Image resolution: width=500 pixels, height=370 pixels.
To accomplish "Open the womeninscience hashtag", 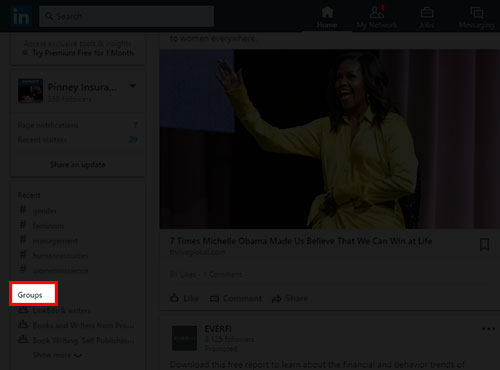I will (60, 271).
